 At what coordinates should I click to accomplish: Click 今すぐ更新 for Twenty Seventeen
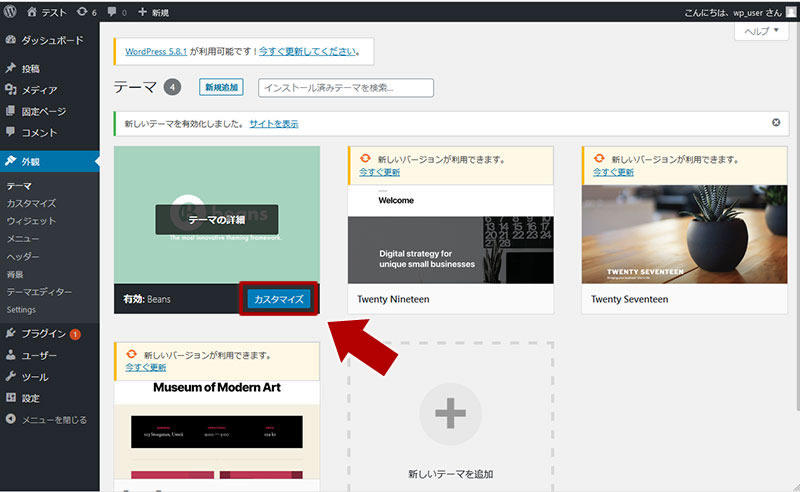(613, 173)
